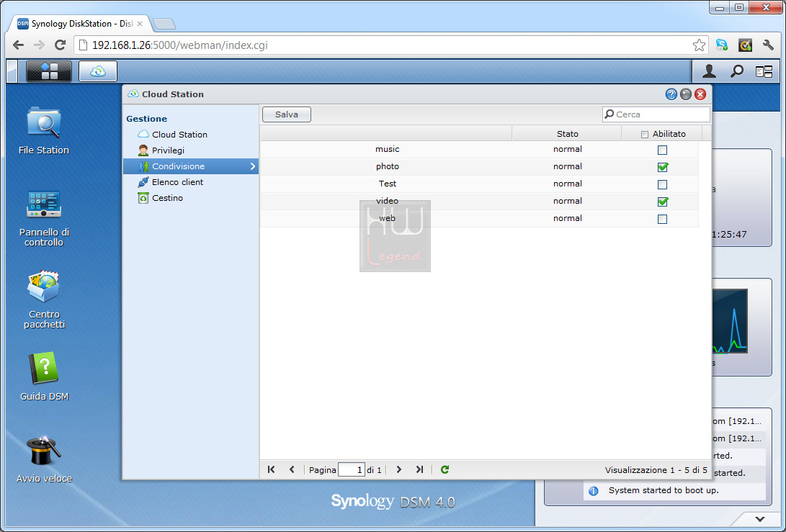This screenshot has width=786, height=532.
Task: Select Synology DiskStation browser tab
Action: click(x=80, y=24)
